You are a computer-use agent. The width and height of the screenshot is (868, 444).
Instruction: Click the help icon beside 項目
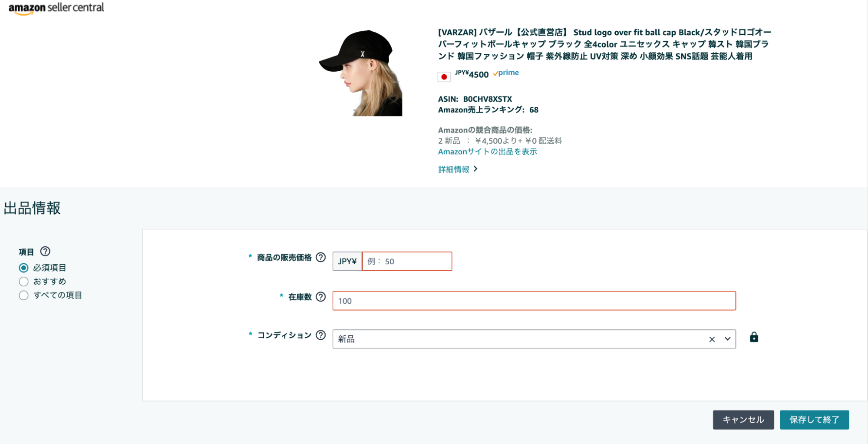pyautogui.click(x=45, y=251)
